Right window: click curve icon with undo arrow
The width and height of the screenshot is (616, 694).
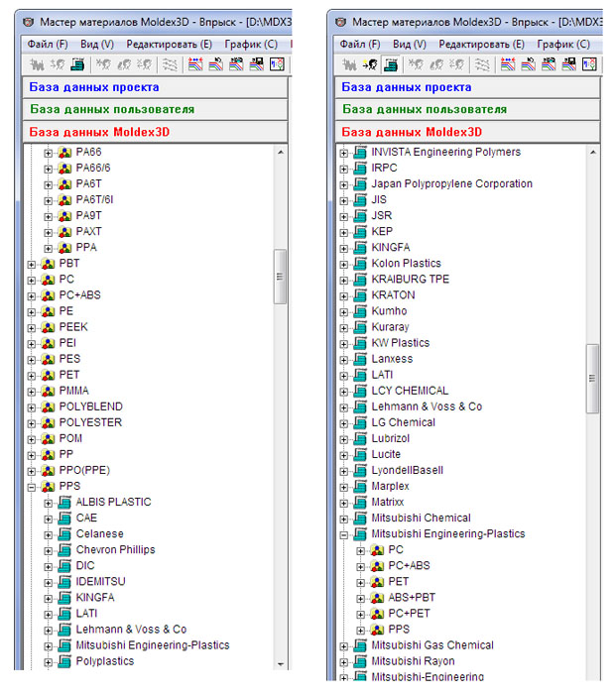click(x=528, y=64)
